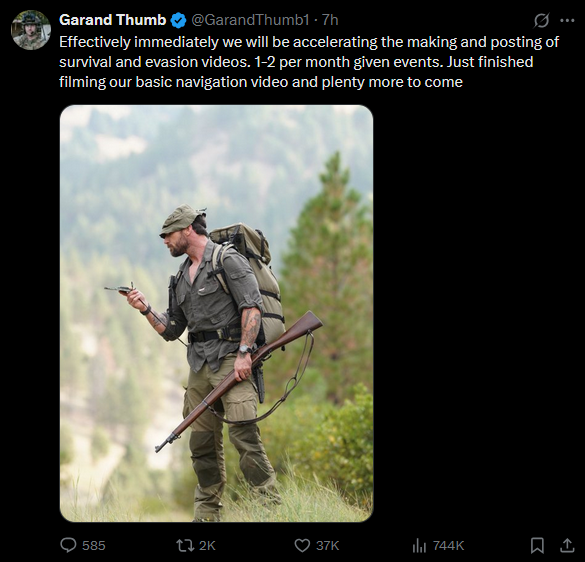Like the post with the heart icon

[302, 545]
